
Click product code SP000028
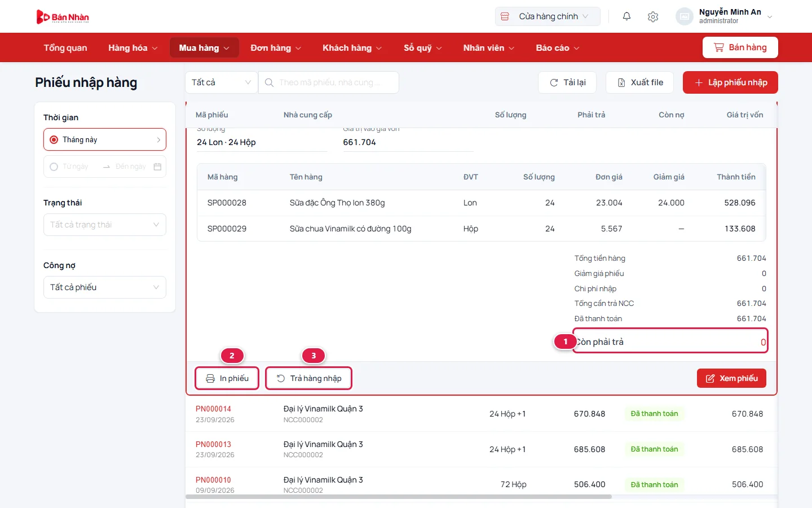click(x=227, y=203)
